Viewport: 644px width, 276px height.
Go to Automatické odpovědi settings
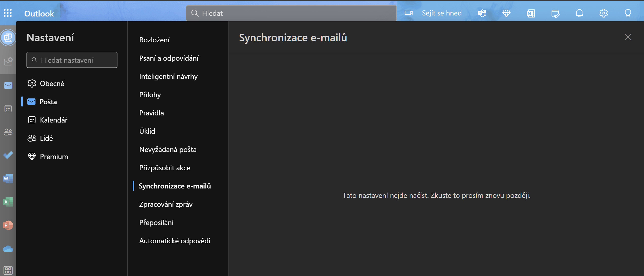click(x=174, y=241)
